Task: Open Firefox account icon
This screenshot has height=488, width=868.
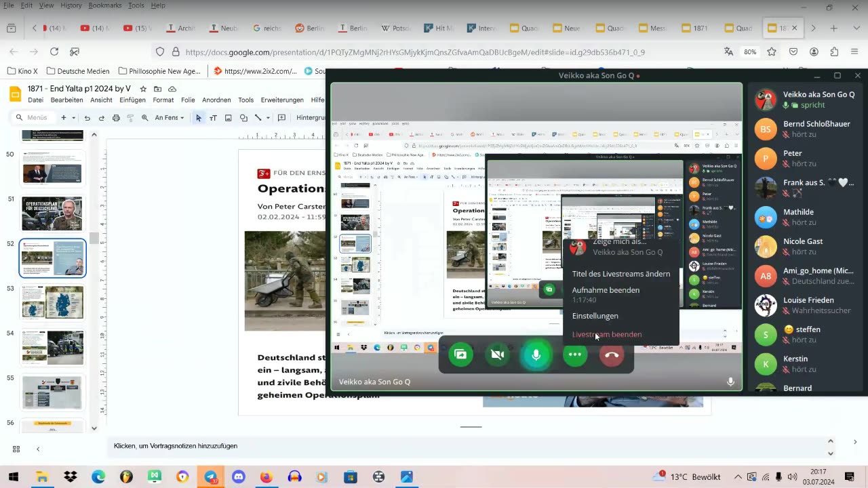Action: click(x=814, y=52)
